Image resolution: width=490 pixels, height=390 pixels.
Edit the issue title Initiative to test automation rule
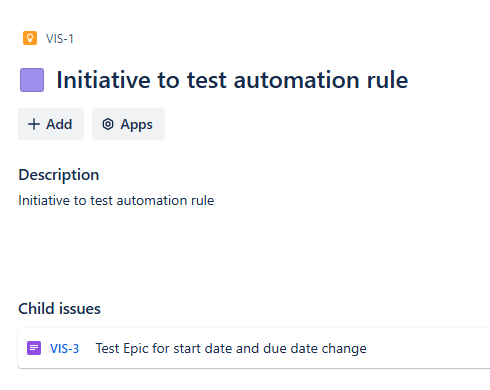click(x=232, y=80)
